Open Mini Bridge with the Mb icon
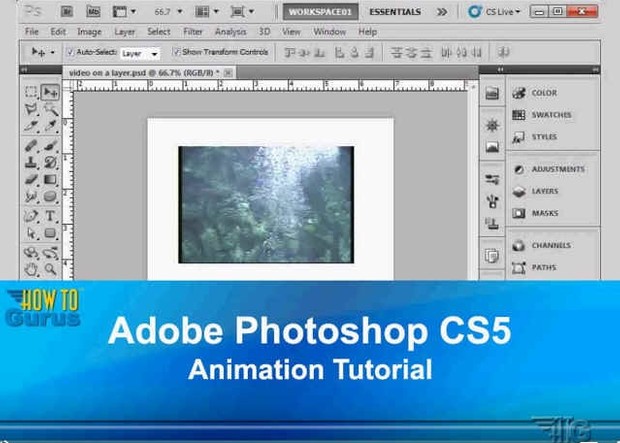This screenshot has width=620, height=443. [93, 11]
